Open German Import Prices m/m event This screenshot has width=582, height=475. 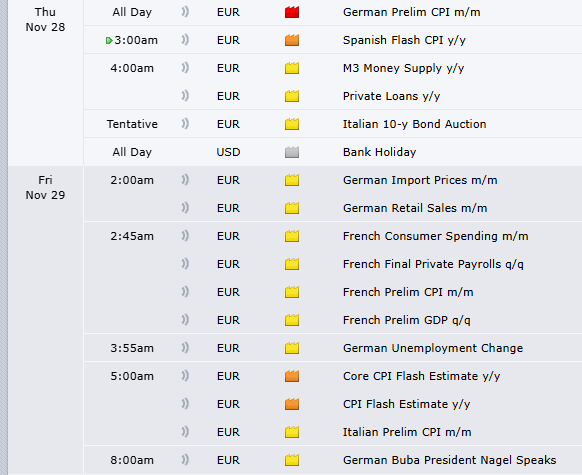420,180
